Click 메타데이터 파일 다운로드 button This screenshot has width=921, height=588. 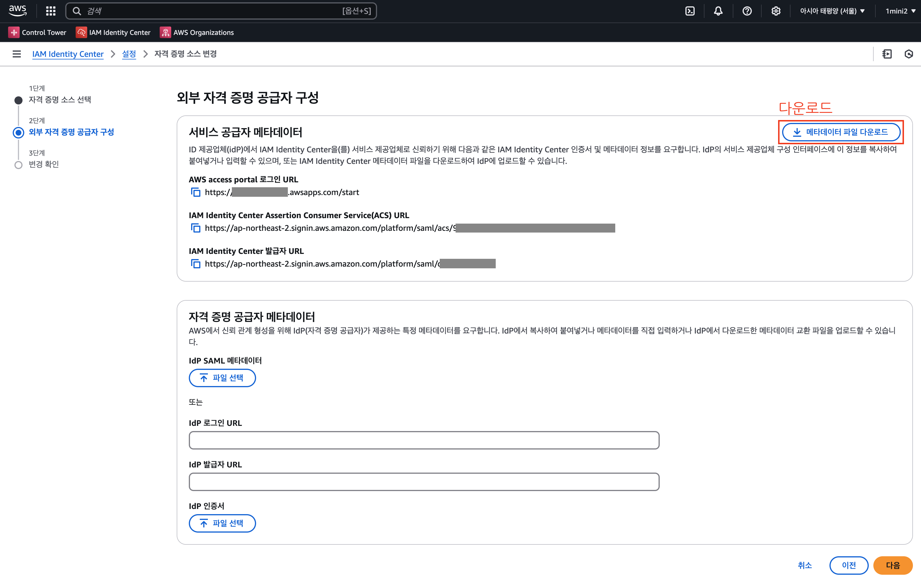pyautogui.click(x=841, y=132)
